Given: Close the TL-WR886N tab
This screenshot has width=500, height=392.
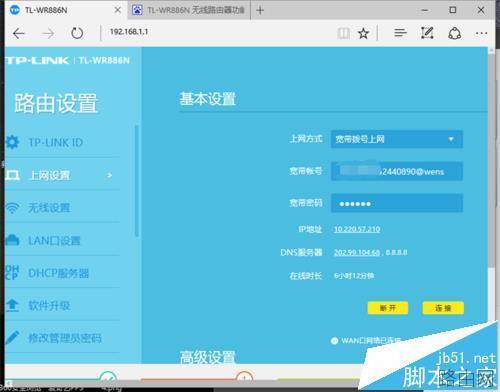Looking at the screenshot, I should pos(118,10).
